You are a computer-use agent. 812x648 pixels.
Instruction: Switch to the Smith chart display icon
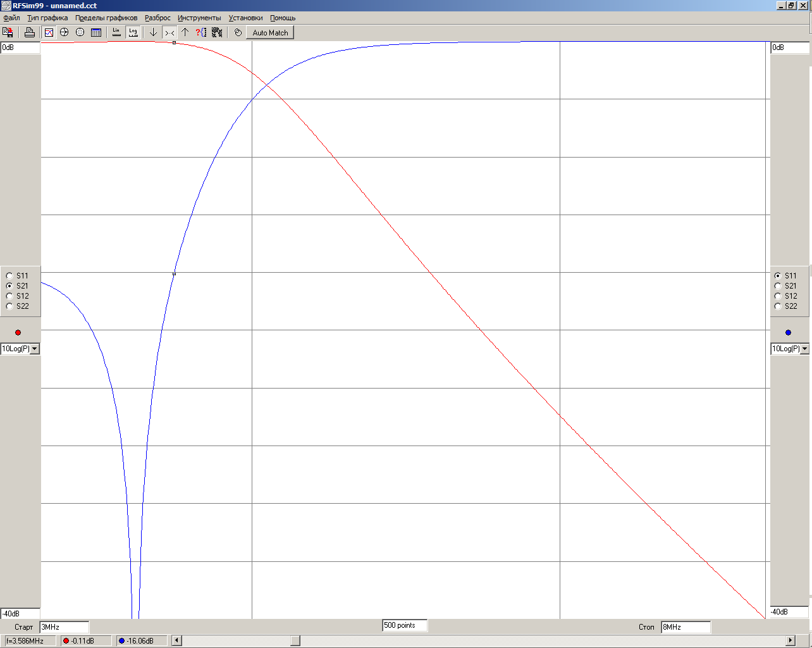[65, 32]
